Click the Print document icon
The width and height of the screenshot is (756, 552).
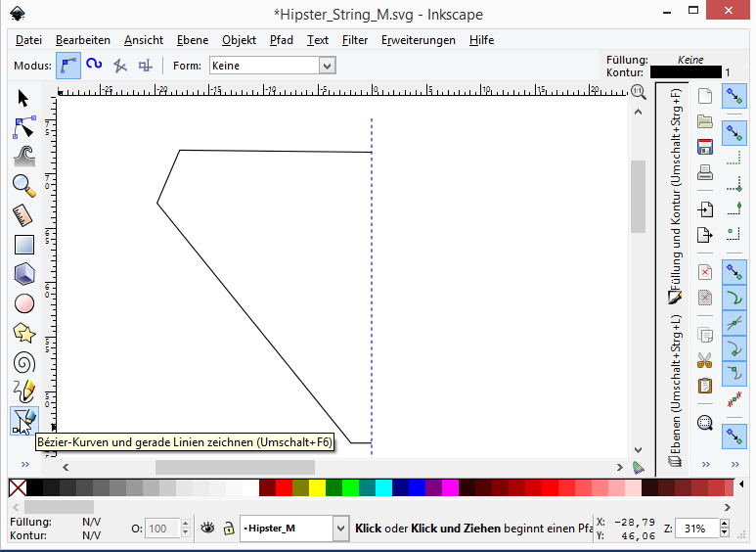(704, 172)
